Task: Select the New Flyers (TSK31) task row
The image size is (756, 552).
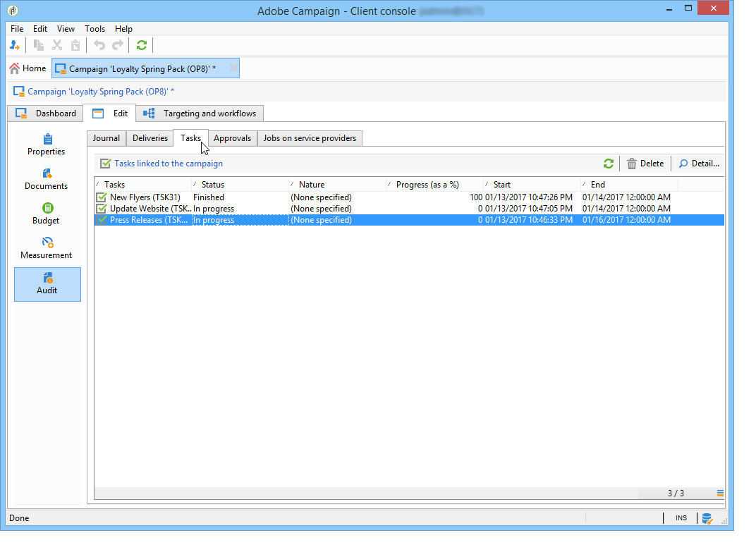Action: 409,197
